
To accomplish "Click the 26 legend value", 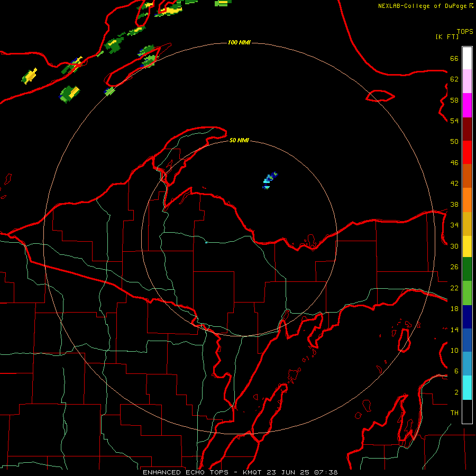I will point(454,267).
